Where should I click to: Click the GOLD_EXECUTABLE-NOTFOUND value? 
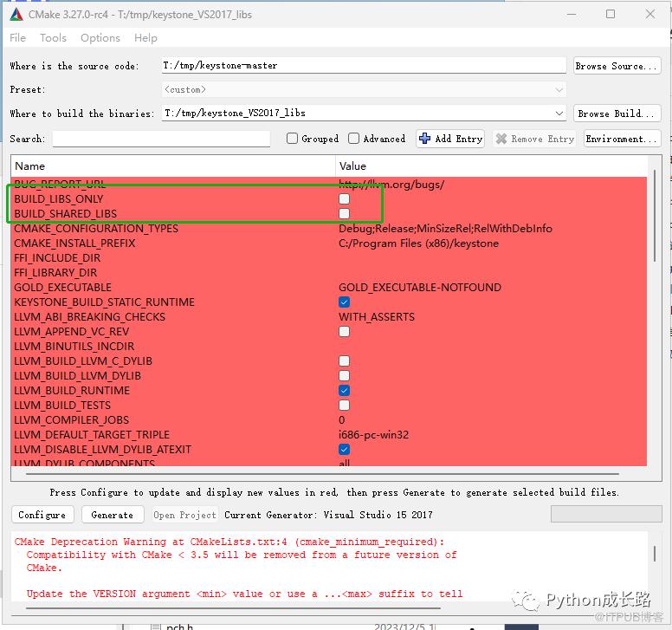click(420, 288)
